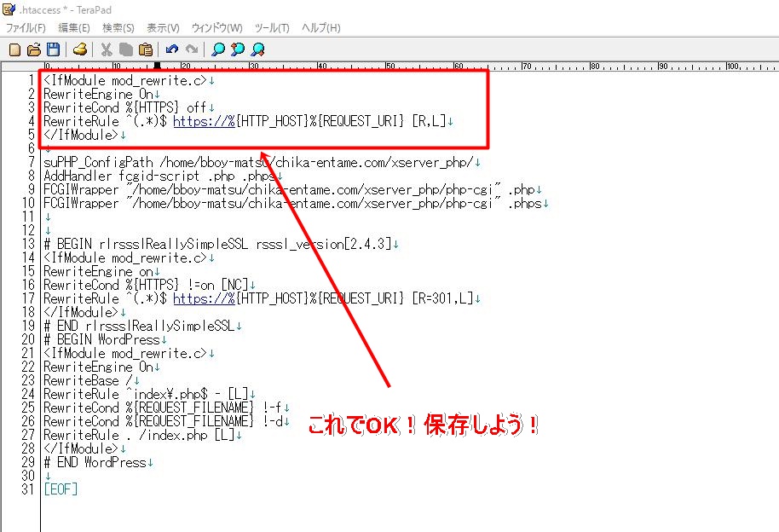
Task: Open the ツール(T) menu
Action: (x=272, y=28)
